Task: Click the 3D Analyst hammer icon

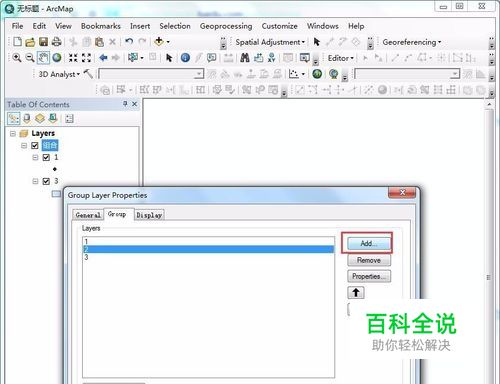Action: (x=88, y=74)
